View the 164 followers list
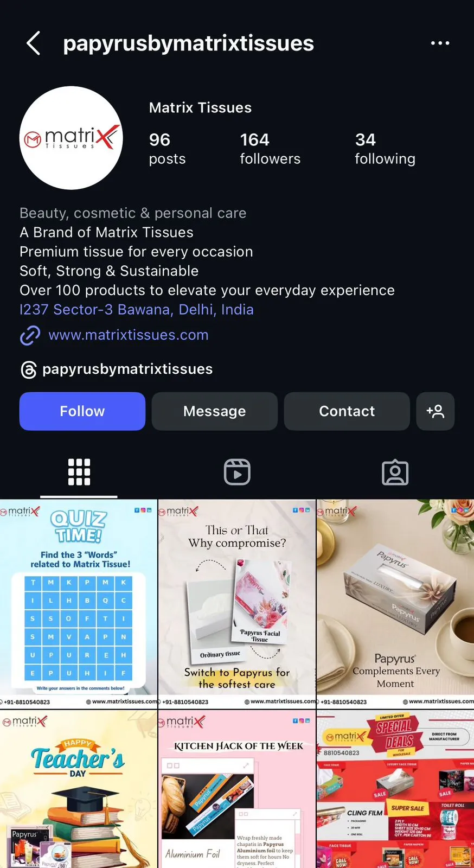Viewport: 474px width, 868px height. (270, 149)
